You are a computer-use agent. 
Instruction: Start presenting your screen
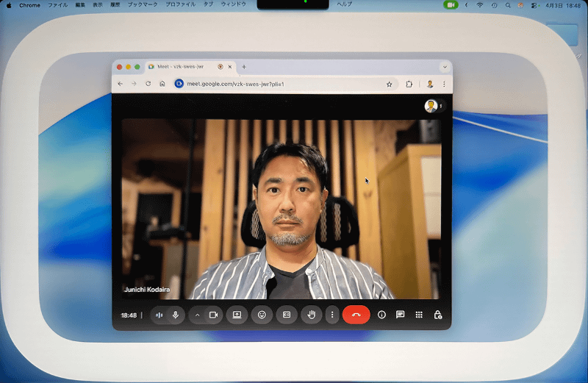(x=237, y=315)
